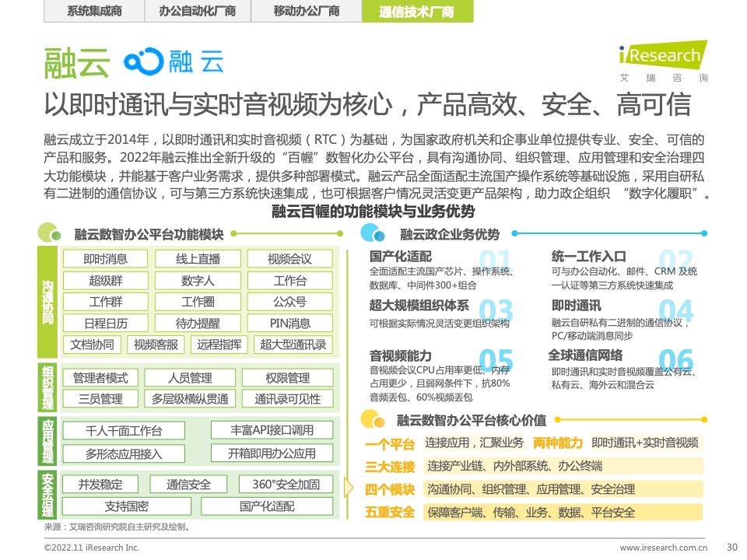Switch to the 系统集成商 tab

(x=94, y=11)
